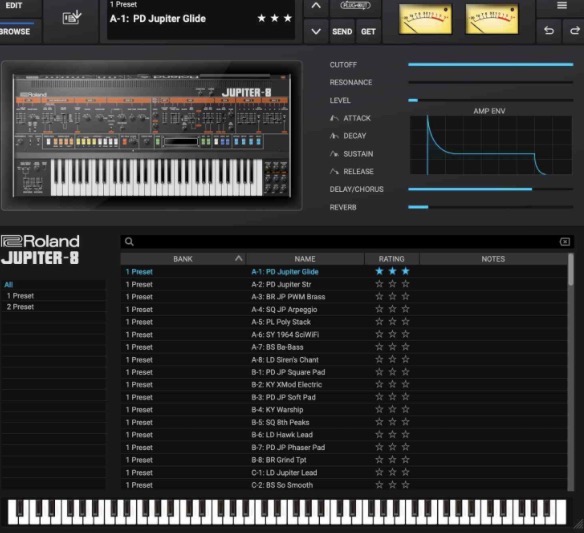Click the ATTACK envelope icon
Image resolution: width=584 pixels, height=533 pixels.
coord(334,118)
